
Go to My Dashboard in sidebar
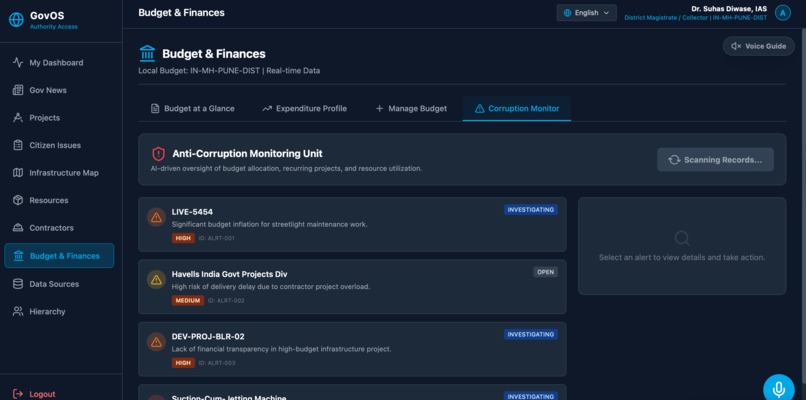59,63
